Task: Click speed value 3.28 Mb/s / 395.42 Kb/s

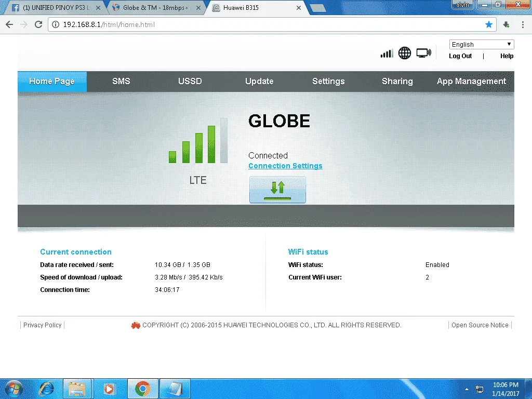Action: tap(189, 277)
